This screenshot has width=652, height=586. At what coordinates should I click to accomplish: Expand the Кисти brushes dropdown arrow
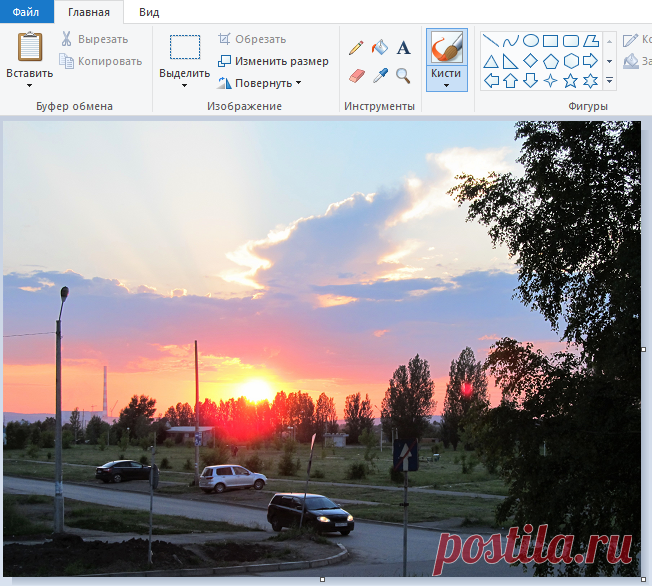tap(446, 85)
